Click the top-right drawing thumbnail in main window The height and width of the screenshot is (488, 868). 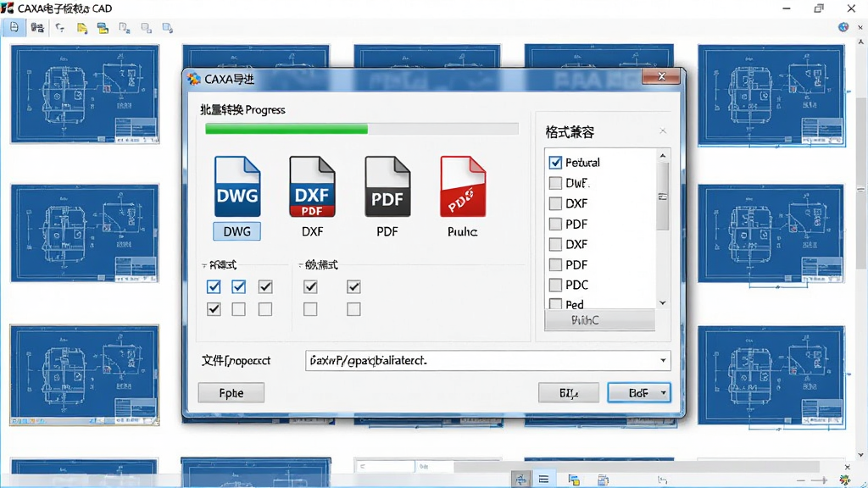(771, 96)
